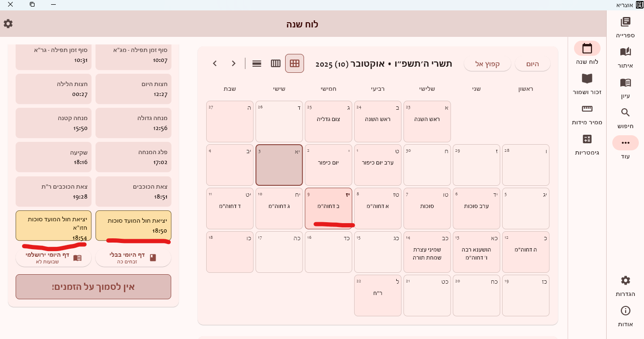This screenshot has height=339, width=644.
Task: Open the ממיר מידות ruler icon
Action: [587, 109]
